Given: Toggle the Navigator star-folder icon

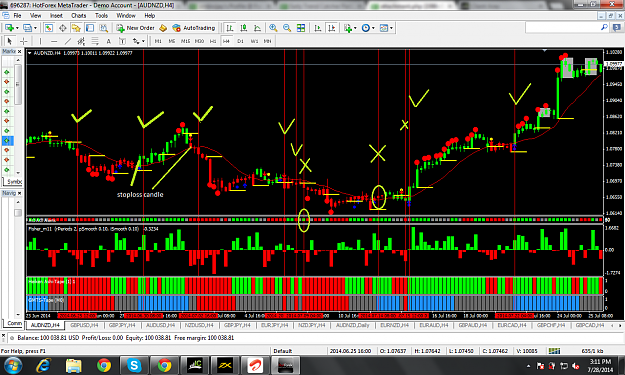Looking at the screenshot, I should 76,28.
